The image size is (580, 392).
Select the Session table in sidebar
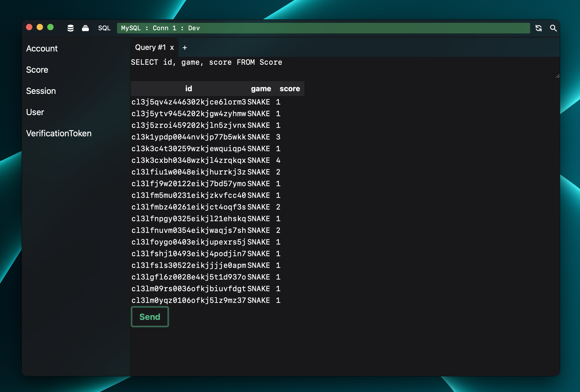pos(41,90)
